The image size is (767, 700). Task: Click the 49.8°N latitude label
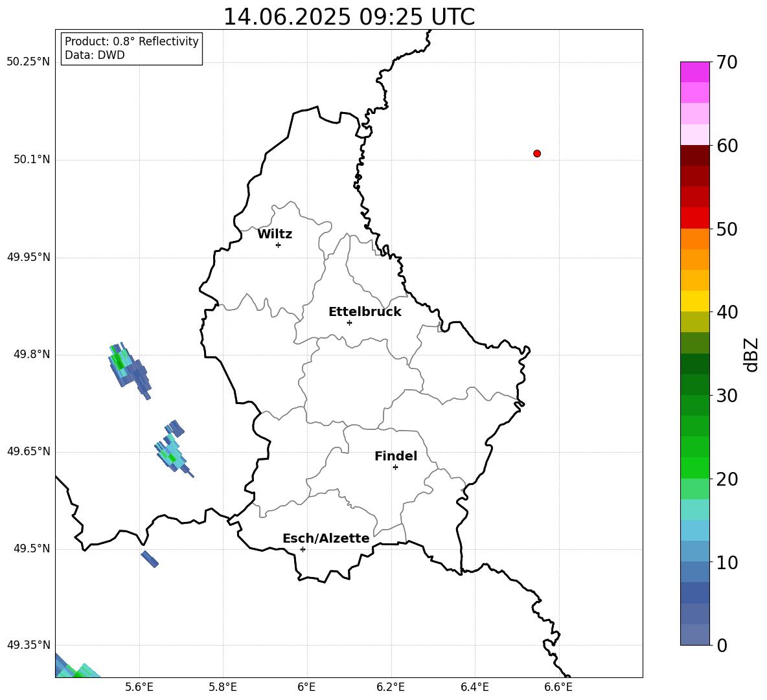tap(32, 354)
